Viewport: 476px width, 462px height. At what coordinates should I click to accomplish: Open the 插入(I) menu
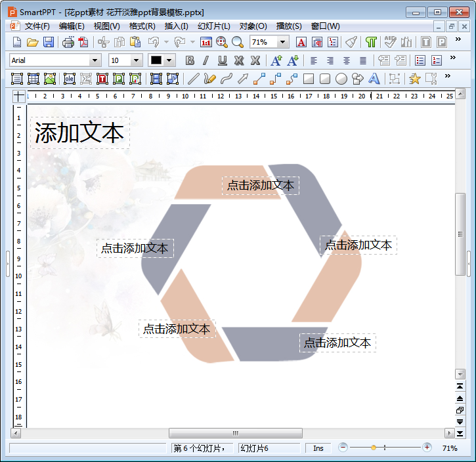[176, 26]
